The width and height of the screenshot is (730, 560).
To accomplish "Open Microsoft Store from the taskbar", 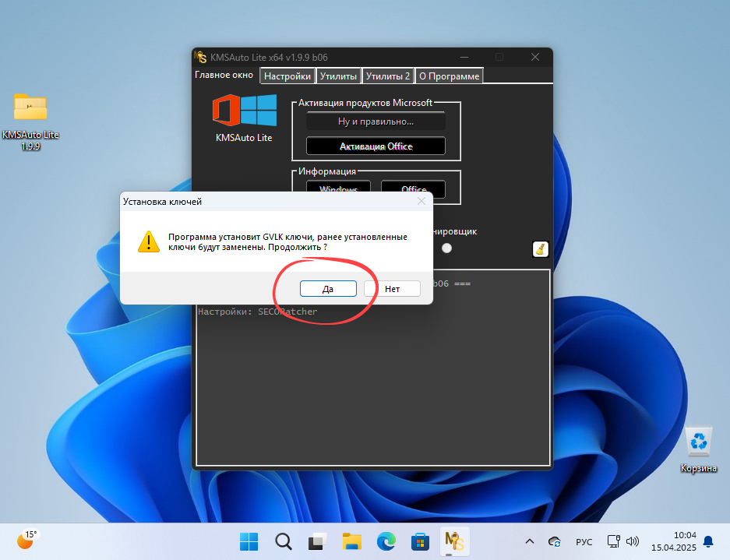I will coord(420,541).
